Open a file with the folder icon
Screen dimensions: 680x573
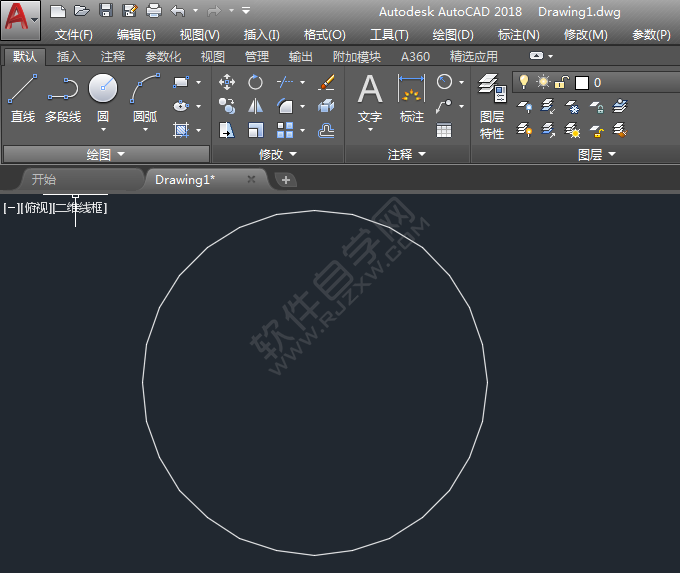82,10
